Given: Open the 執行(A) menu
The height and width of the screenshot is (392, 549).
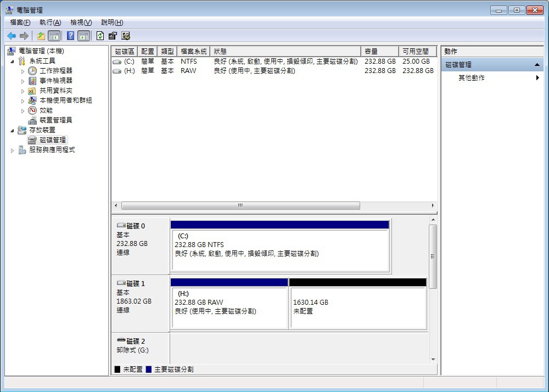Looking at the screenshot, I should [x=51, y=23].
